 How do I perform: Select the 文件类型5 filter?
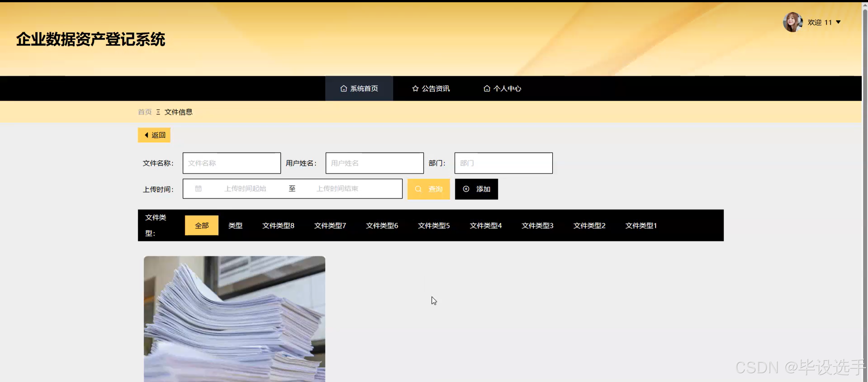tap(434, 225)
